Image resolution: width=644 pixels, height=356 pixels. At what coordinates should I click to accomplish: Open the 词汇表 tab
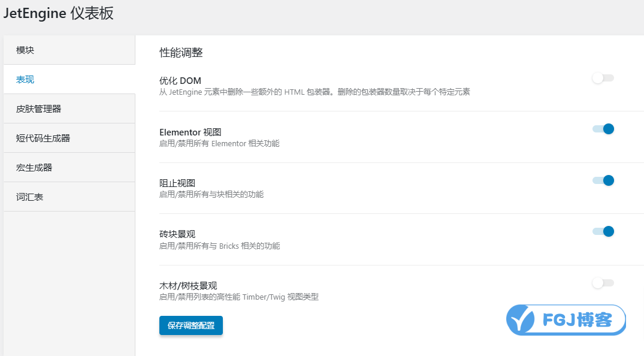tap(69, 197)
